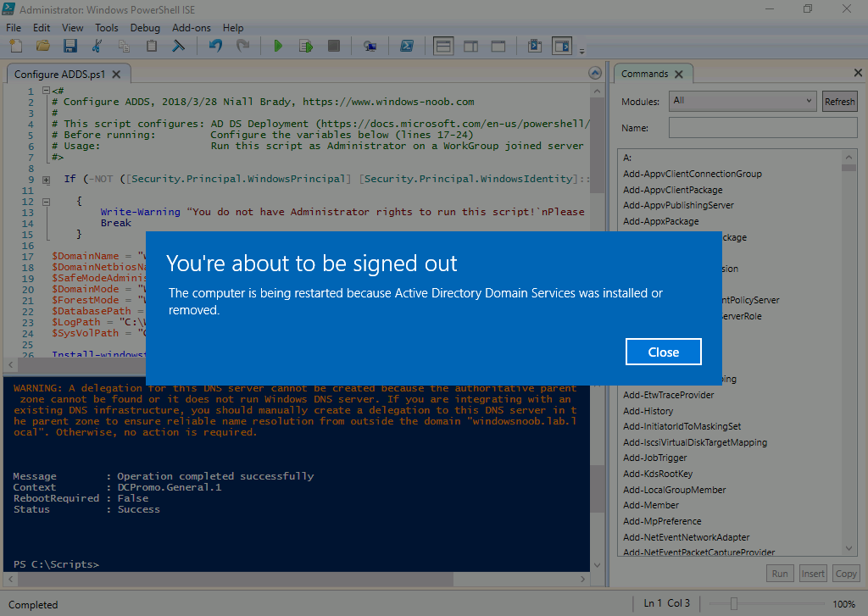Start PowerShell.exe using blue console icon
This screenshot has height=616, width=868.
(407, 46)
